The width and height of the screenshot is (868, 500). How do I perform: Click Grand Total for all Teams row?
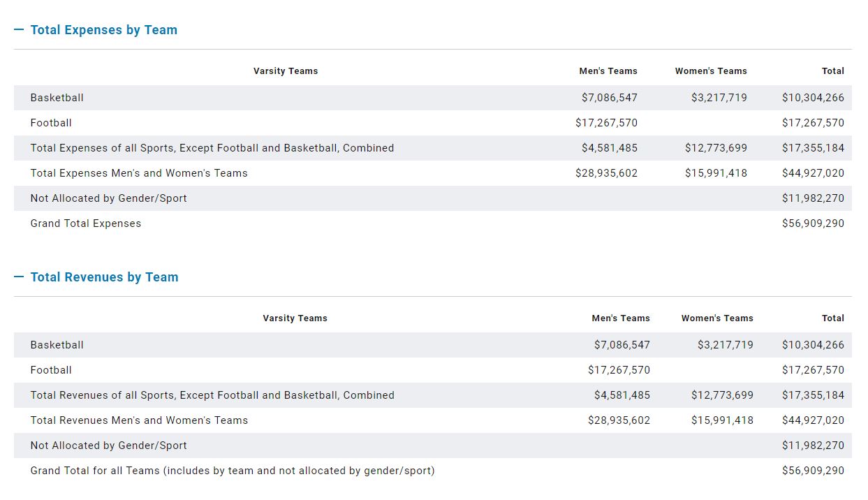pos(233,471)
